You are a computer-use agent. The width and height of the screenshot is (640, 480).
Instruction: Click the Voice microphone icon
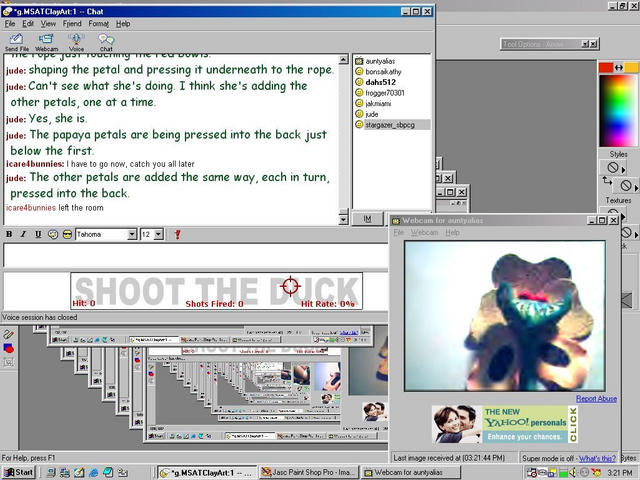[x=76, y=42]
